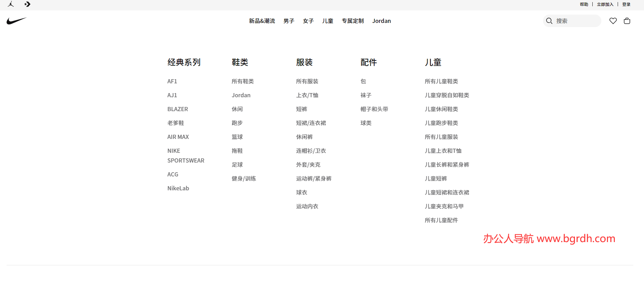Open the AIR MAX link
The height and width of the screenshot is (282, 644).
click(178, 137)
